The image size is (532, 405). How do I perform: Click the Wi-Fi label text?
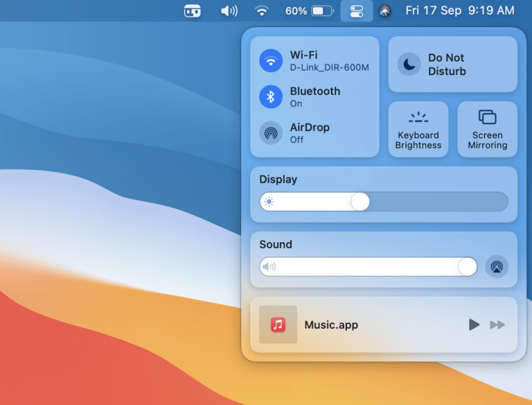click(x=303, y=55)
